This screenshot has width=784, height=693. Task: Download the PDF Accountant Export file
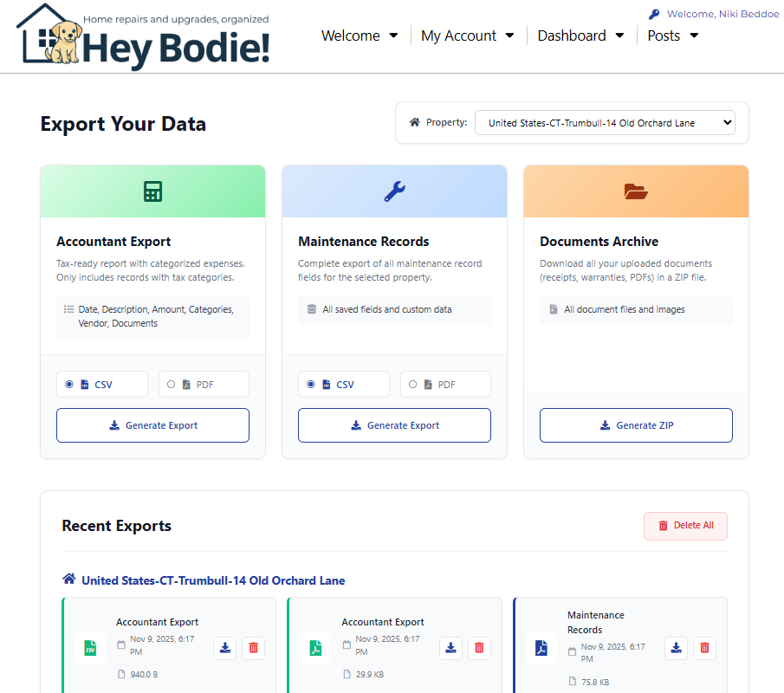[x=450, y=648]
